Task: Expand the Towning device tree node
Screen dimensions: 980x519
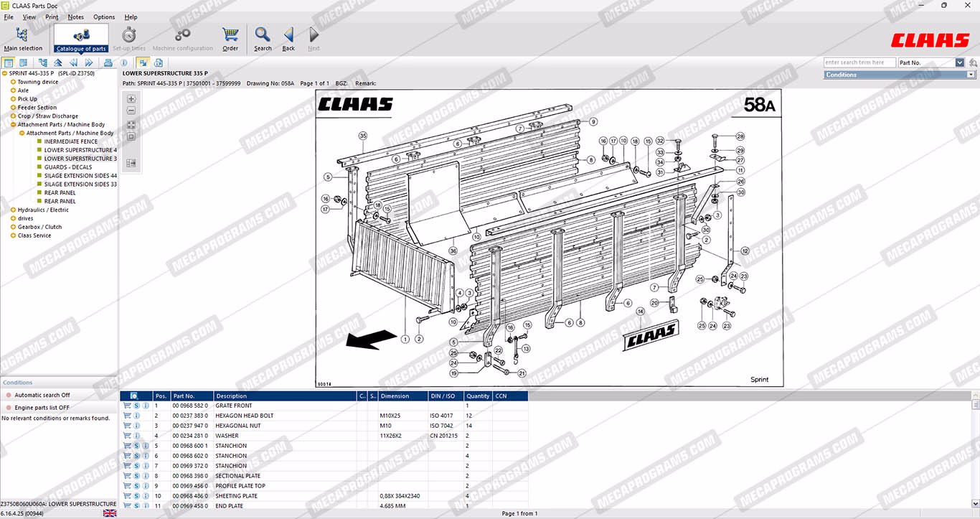Action: point(13,82)
